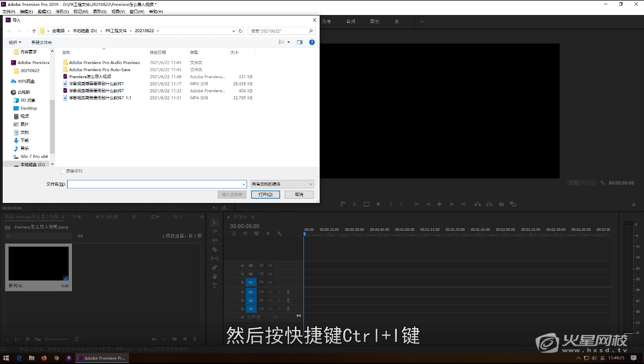The image size is (644, 364).
Task: Click the Add Marker icon in the Program Monitor
Action: coord(378,205)
